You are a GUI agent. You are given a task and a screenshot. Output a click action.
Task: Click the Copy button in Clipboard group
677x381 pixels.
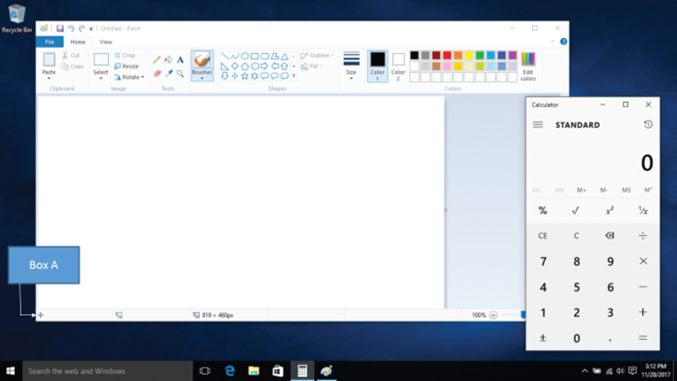point(72,67)
